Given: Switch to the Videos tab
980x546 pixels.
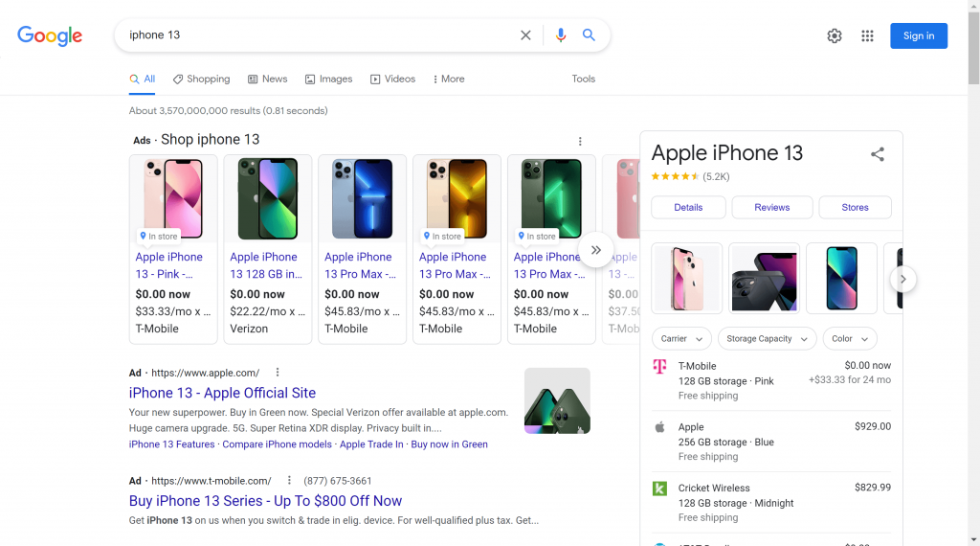Looking at the screenshot, I should [x=392, y=79].
